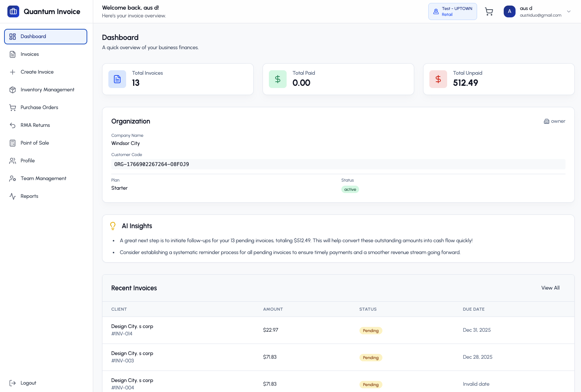Screen dimensions: 581x392
Task: Open Team Management page
Action: point(43,179)
